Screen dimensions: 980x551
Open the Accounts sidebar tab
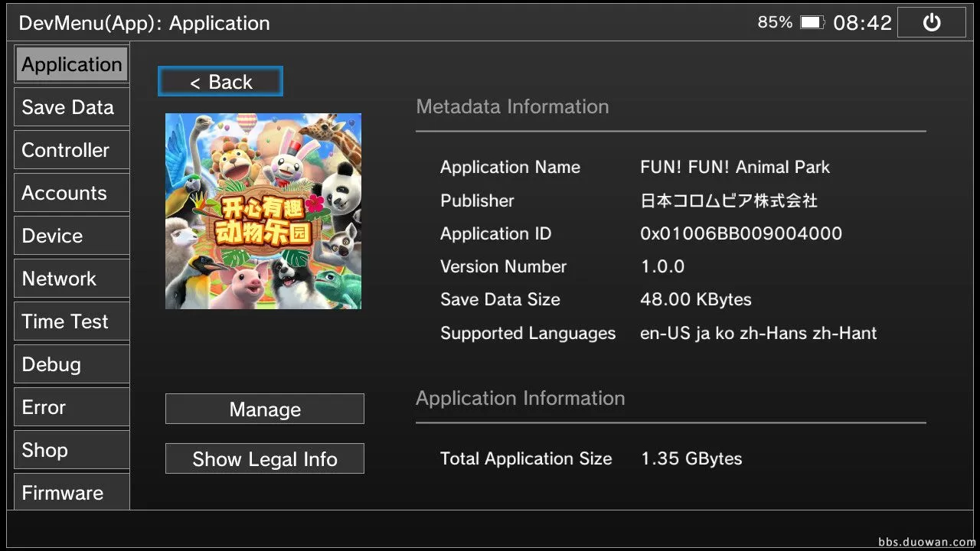click(72, 193)
